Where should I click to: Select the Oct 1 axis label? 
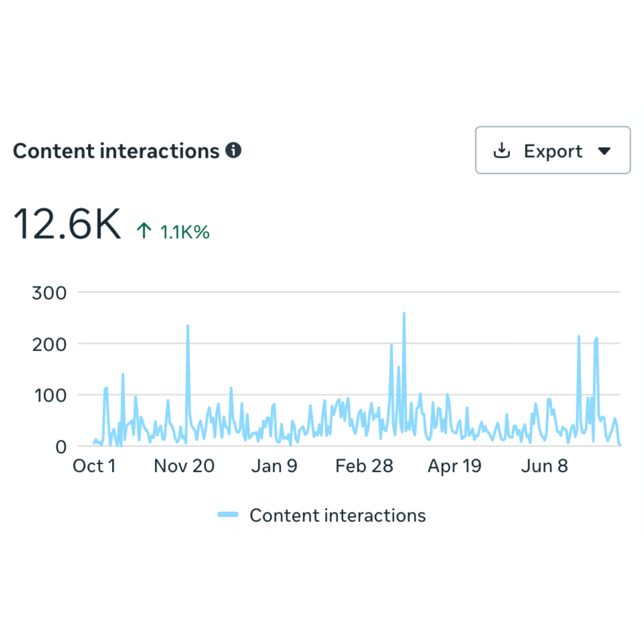pyautogui.click(x=94, y=466)
